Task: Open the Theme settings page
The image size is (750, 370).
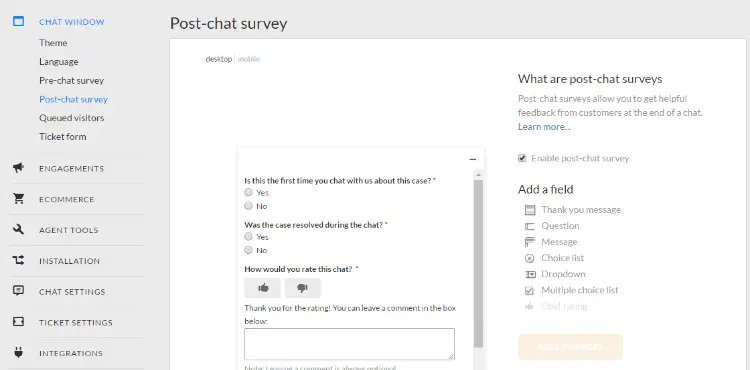Action: (x=53, y=43)
